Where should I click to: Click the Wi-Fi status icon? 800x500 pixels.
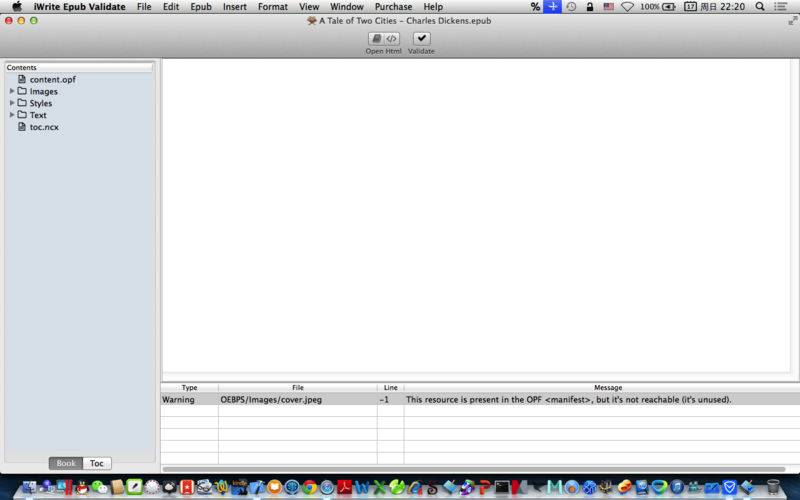(x=627, y=7)
